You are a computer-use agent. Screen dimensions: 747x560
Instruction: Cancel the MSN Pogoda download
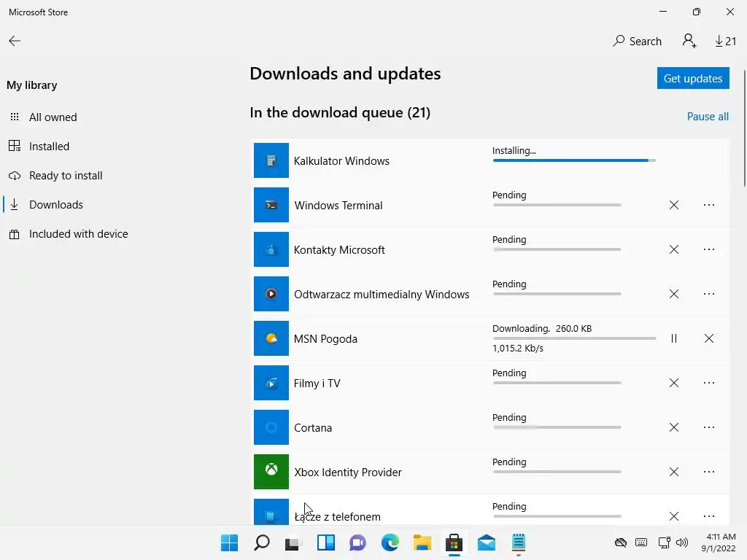(709, 338)
